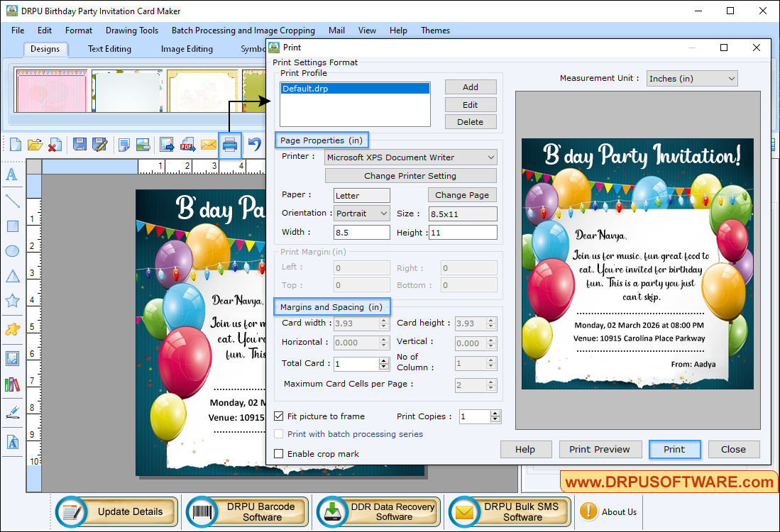Select the Rectangle shape tool
Viewport: 780px width, 532px height.
[x=11, y=226]
